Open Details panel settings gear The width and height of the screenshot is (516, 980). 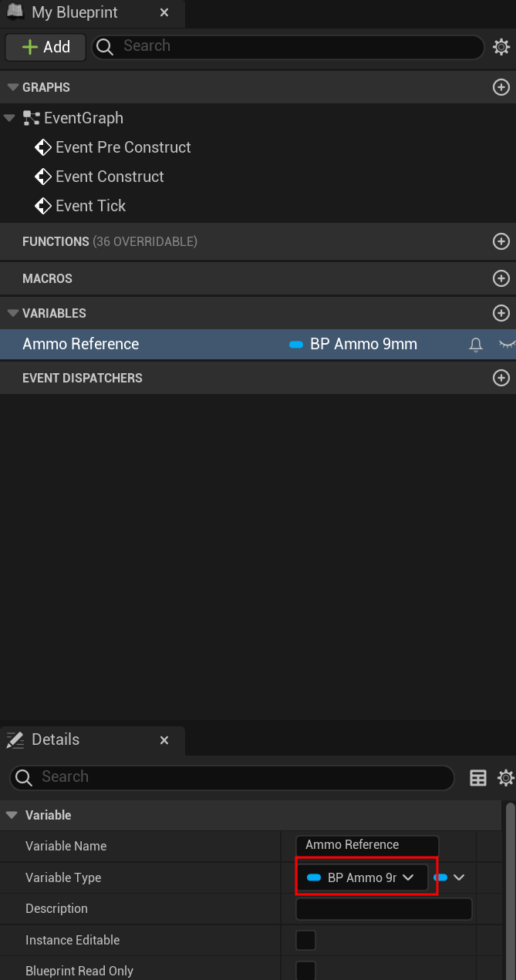coord(504,778)
